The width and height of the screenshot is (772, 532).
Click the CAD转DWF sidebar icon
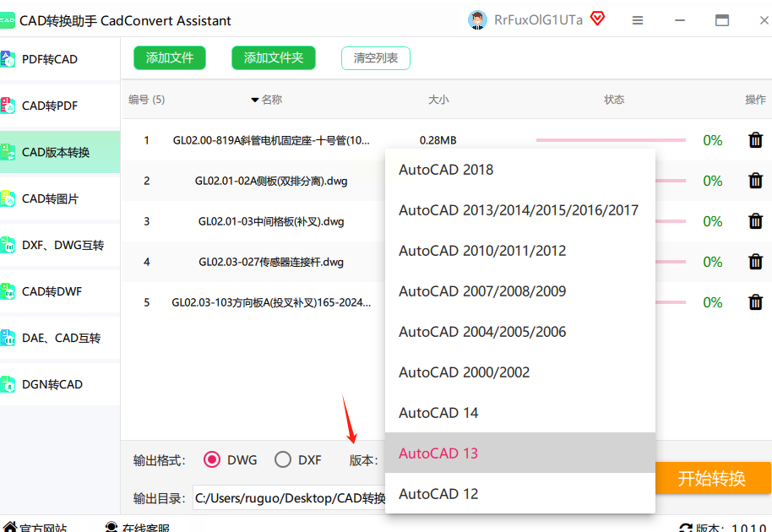click(x=8, y=291)
